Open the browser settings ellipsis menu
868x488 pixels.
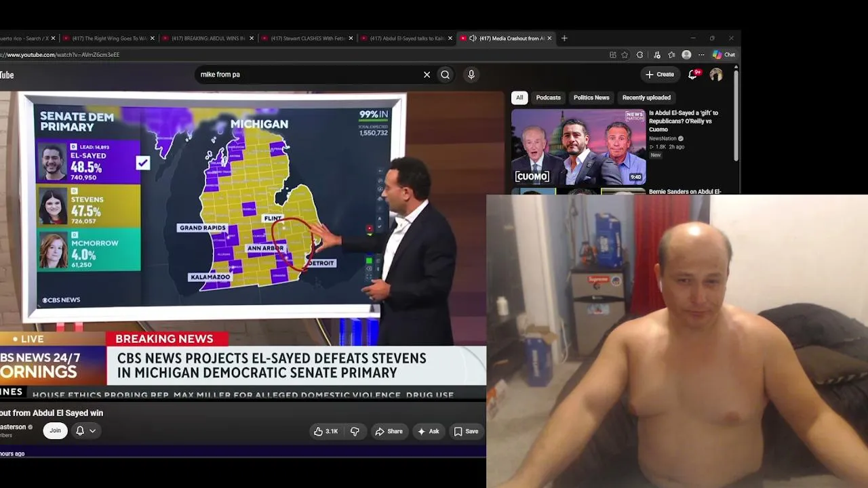tap(701, 55)
